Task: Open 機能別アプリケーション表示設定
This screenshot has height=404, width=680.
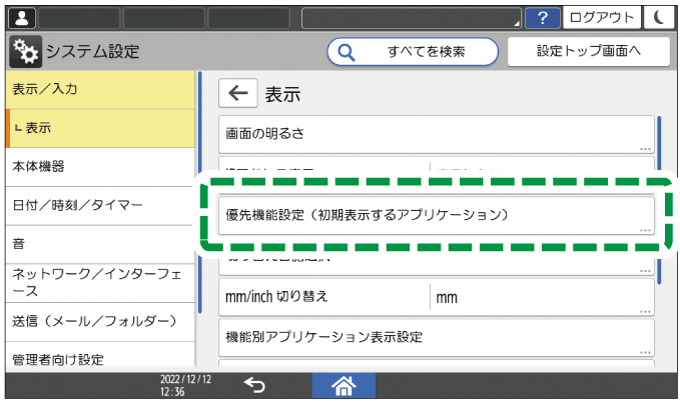Action: [x=436, y=338]
